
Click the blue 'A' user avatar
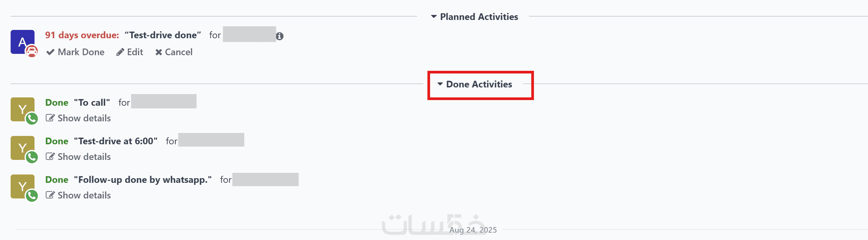21,41
